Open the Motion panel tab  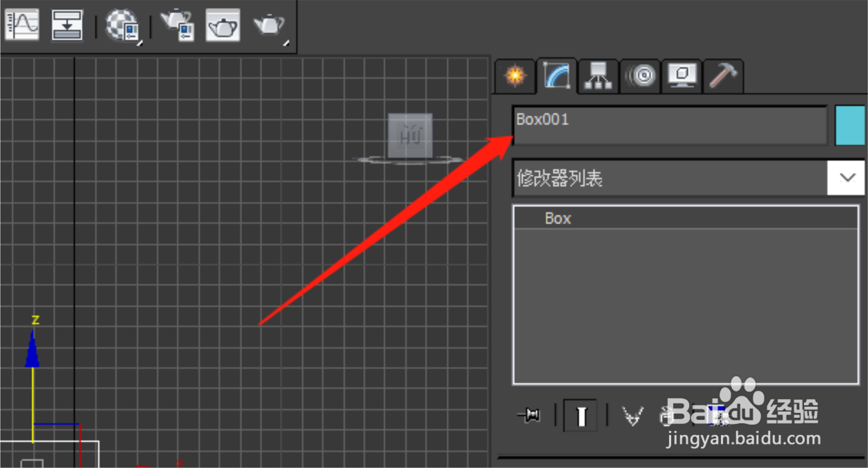click(x=641, y=76)
